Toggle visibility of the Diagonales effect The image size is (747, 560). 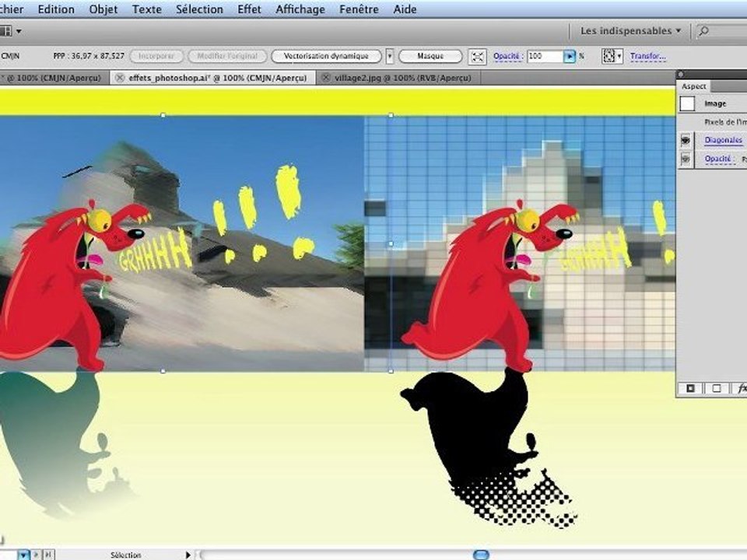(686, 140)
